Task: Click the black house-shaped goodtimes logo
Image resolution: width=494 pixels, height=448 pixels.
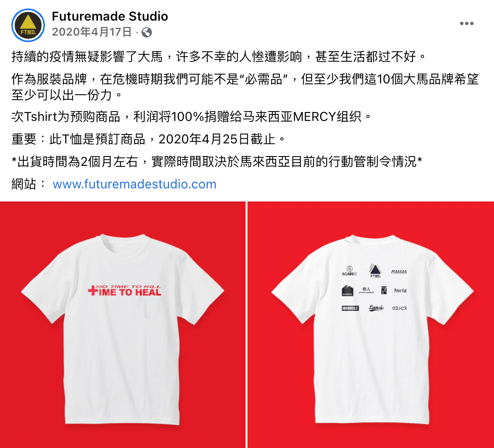Action: coord(347,291)
